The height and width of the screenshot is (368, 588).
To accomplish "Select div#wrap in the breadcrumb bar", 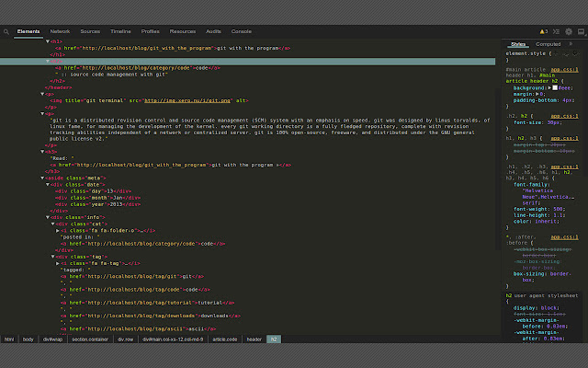I will tap(52, 339).
